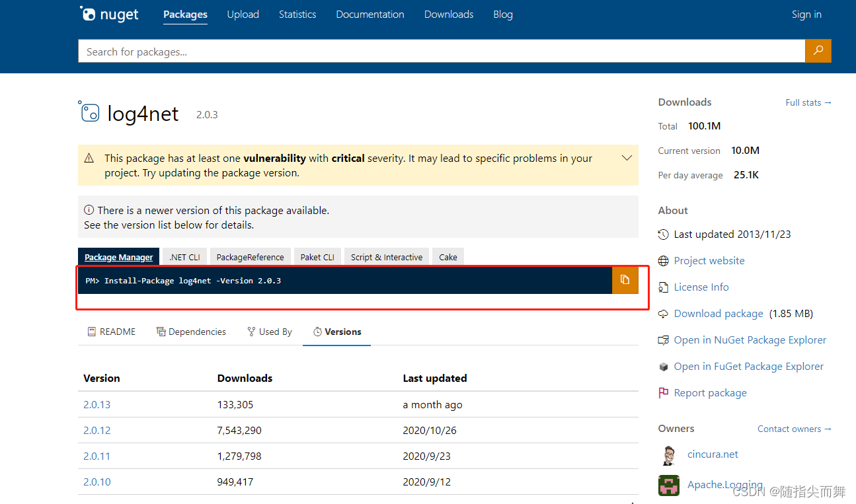Select the Script & Interactive tab
The width and height of the screenshot is (856, 504).
pyautogui.click(x=387, y=257)
